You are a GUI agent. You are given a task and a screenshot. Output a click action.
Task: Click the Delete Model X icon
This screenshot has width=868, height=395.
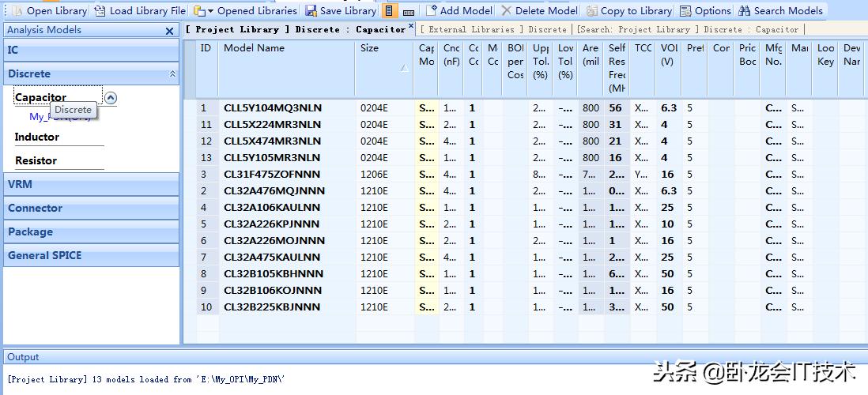click(506, 11)
